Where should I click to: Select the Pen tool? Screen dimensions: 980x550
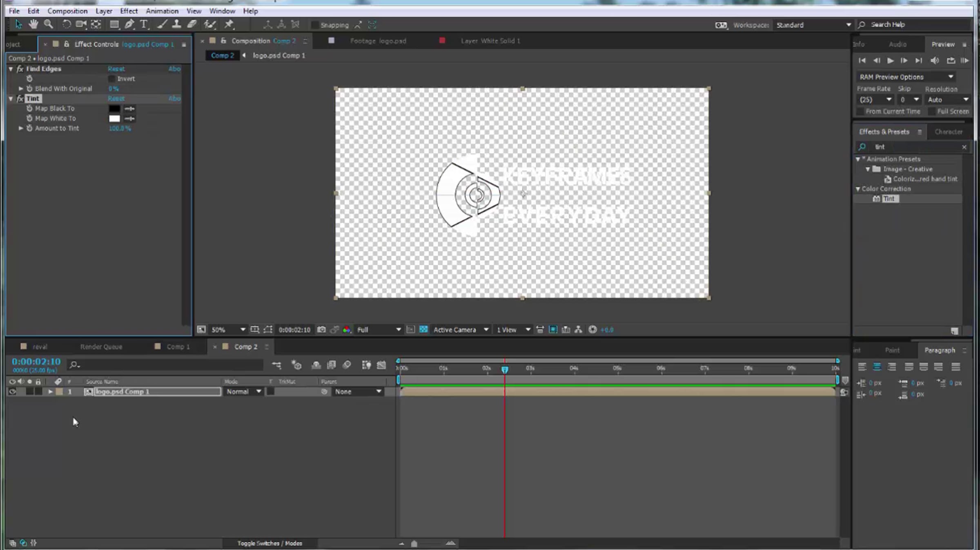129,24
